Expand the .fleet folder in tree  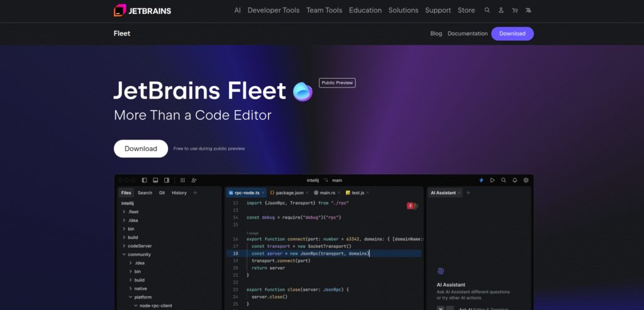[x=124, y=212]
